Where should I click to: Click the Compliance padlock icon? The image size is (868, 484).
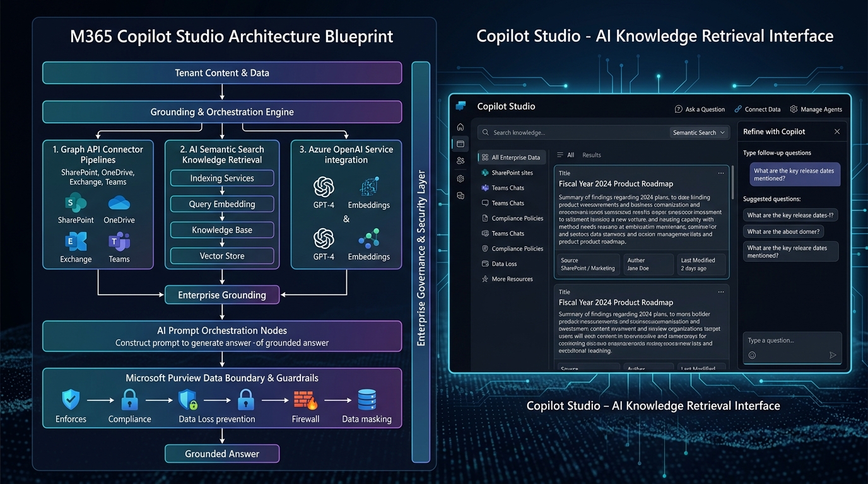pyautogui.click(x=129, y=400)
